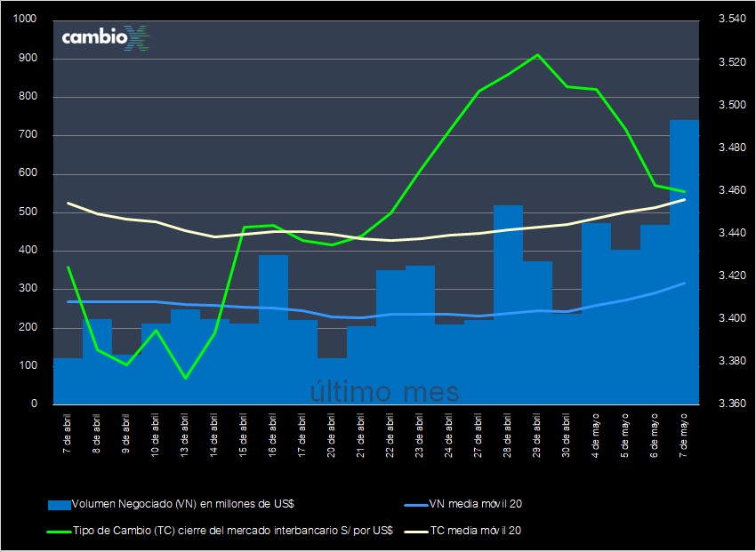756x552 pixels.
Task: Click the right axis value 3.500
Action: 732,105
